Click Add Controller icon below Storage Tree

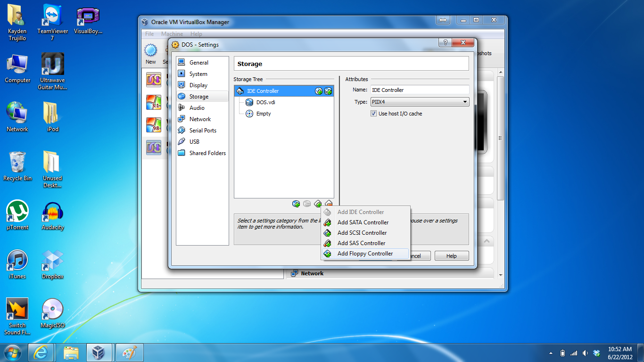click(x=318, y=204)
